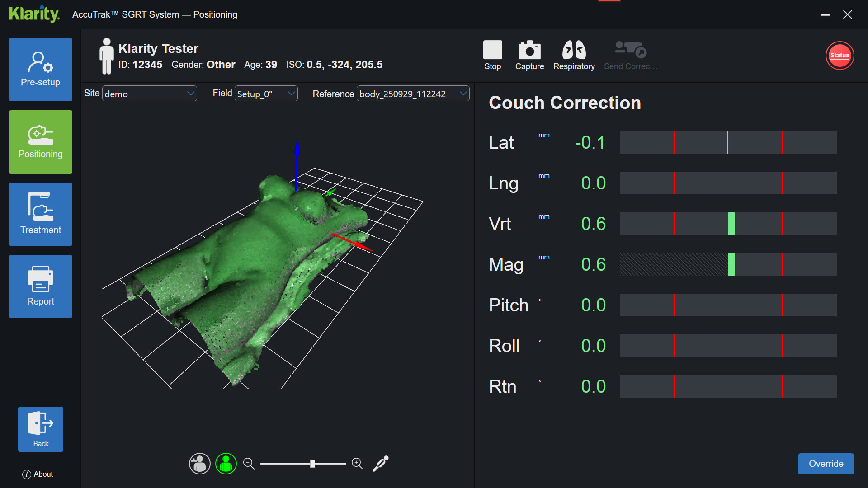Image resolution: width=868 pixels, height=488 pixels.
Task: Click the Override button
Action: (826, 464)
